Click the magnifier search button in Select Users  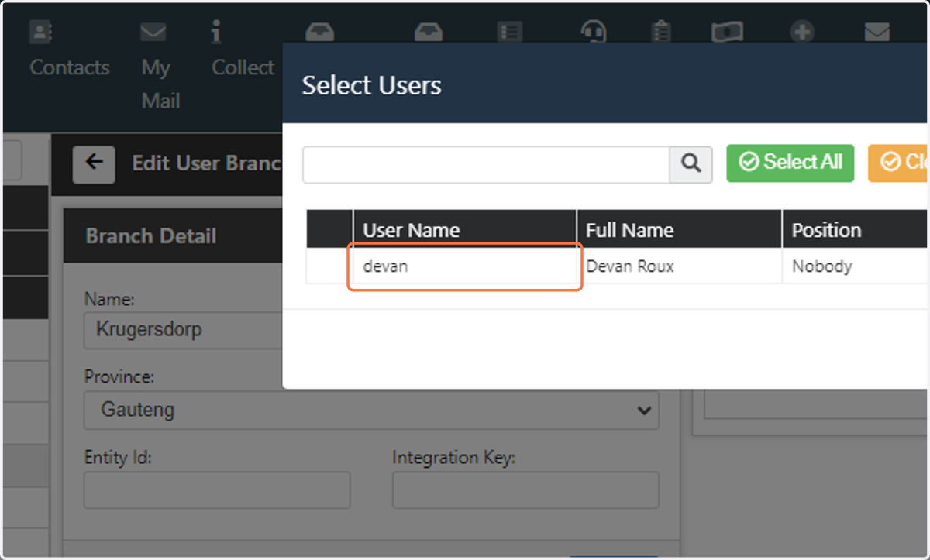[691, 164]
